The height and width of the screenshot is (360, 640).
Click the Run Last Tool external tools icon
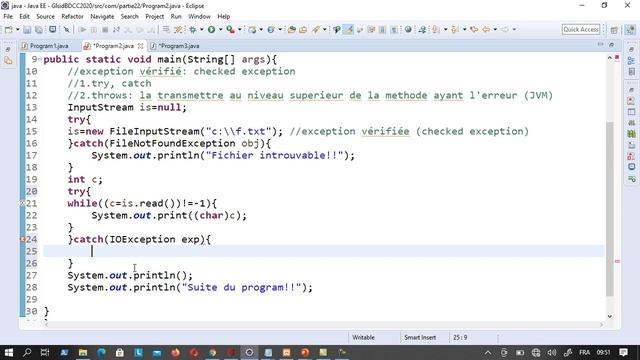point(231,29)
